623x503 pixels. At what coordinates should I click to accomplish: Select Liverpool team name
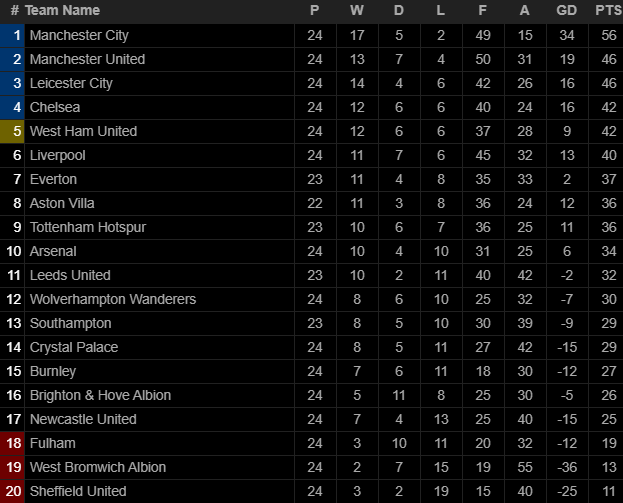tap(58, 155)
